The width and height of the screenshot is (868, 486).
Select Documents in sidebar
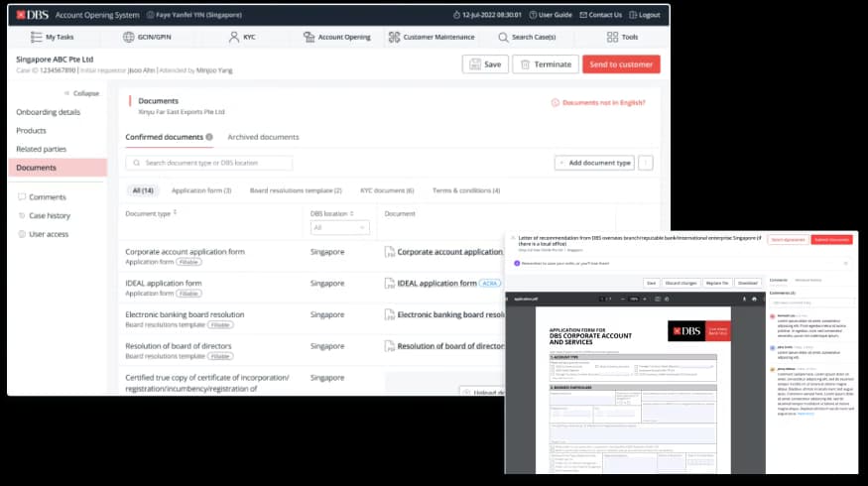tap(58, 168)
